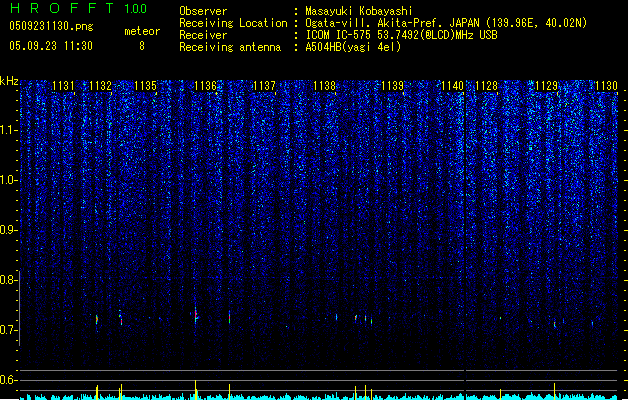Click the filename 0509231130.png
This screenshot has width=629, height=400.
pyautogui.click(x=51, y=26)
